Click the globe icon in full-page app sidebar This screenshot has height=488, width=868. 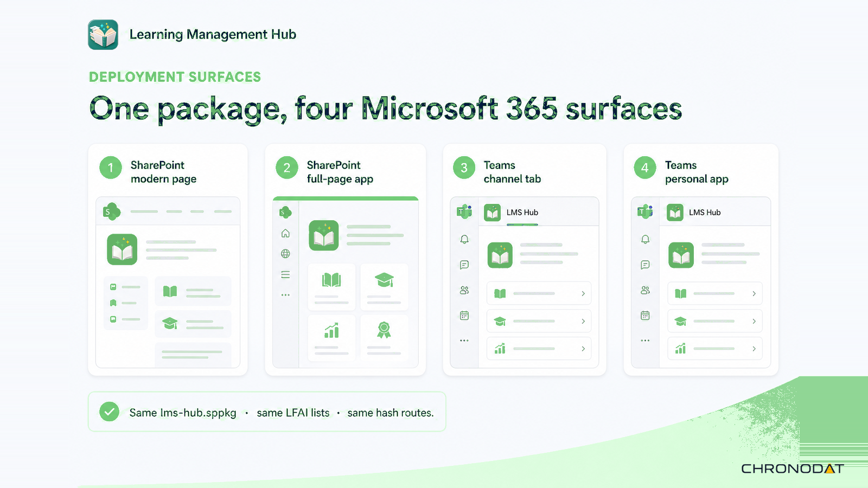[x=285, y=254]
